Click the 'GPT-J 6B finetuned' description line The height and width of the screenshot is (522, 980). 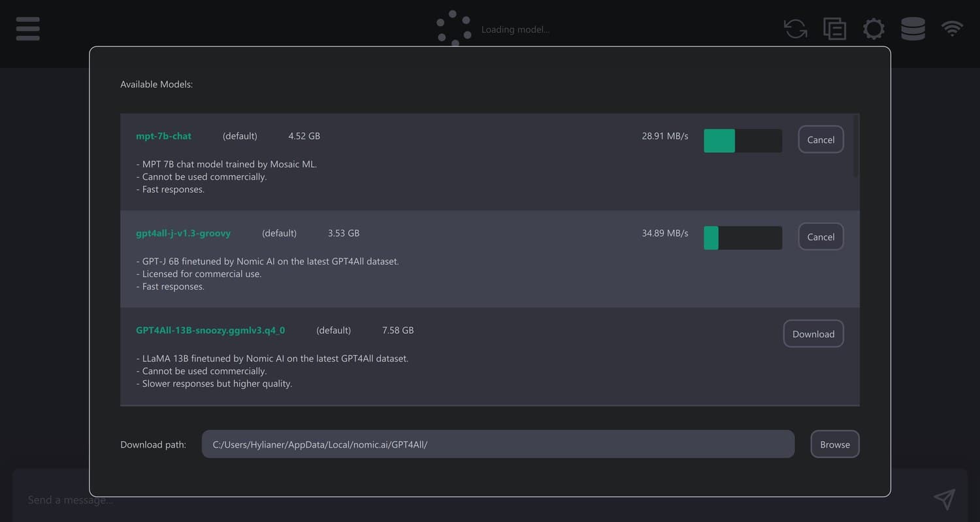tap(267, 261)
